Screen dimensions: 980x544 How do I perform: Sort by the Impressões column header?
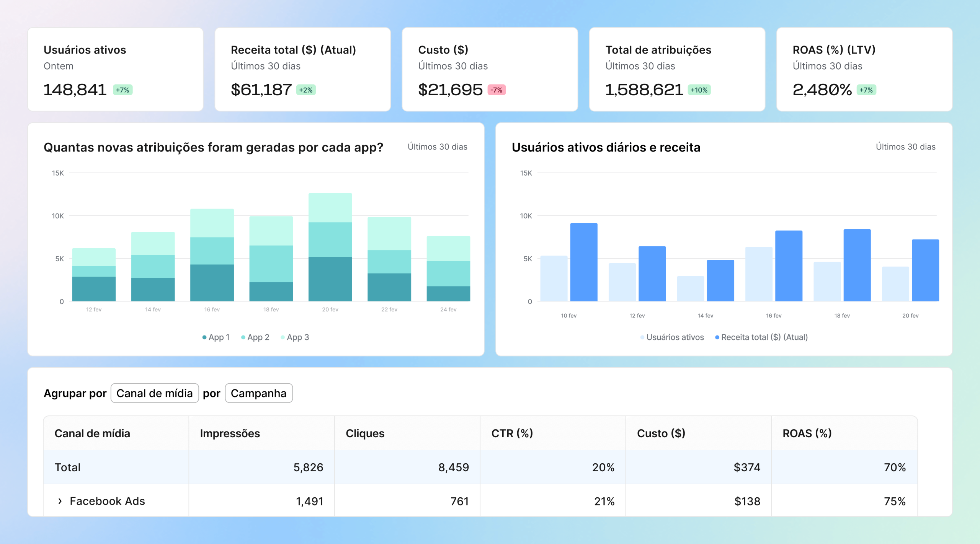pyautogui.click(x=230, y=433)
